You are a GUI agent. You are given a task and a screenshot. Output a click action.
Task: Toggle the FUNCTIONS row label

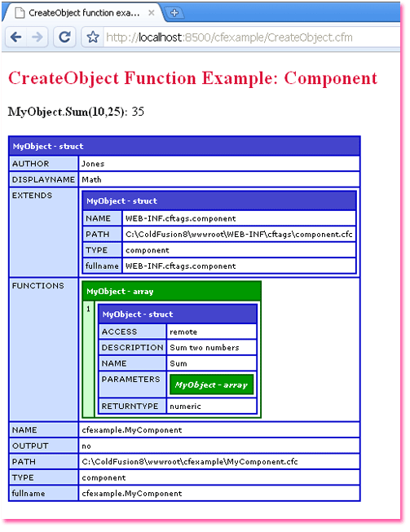pos(44,350)
